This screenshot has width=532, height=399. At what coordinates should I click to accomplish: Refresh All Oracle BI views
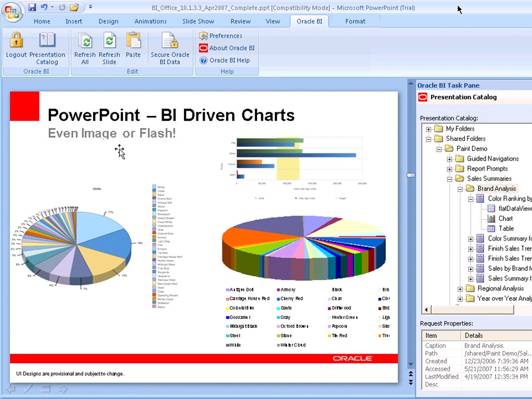pos(85,48)
